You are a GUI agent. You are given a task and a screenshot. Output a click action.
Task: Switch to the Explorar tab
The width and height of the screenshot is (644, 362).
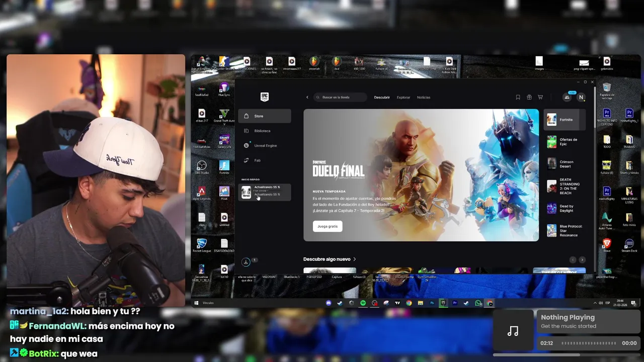click(x=404, y=98)
